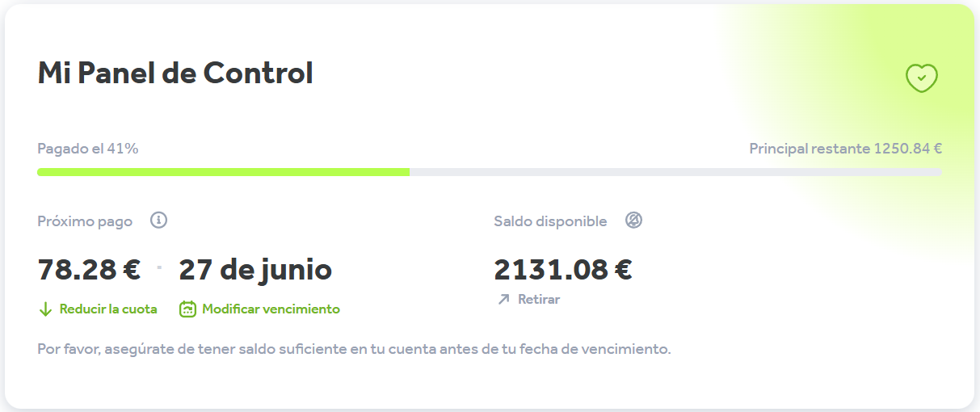Click the Por favor, asegúrate reminder text

[354, 350]
